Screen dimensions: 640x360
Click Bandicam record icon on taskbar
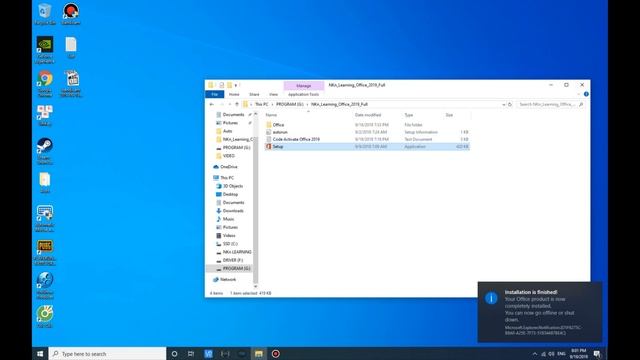click(276, 353)
